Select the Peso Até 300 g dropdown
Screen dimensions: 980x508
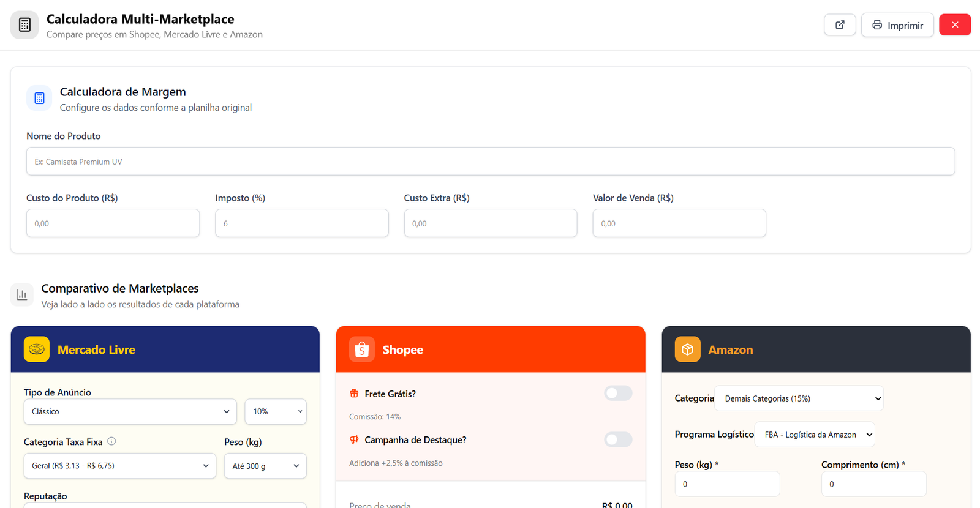[x=265, y=466]
